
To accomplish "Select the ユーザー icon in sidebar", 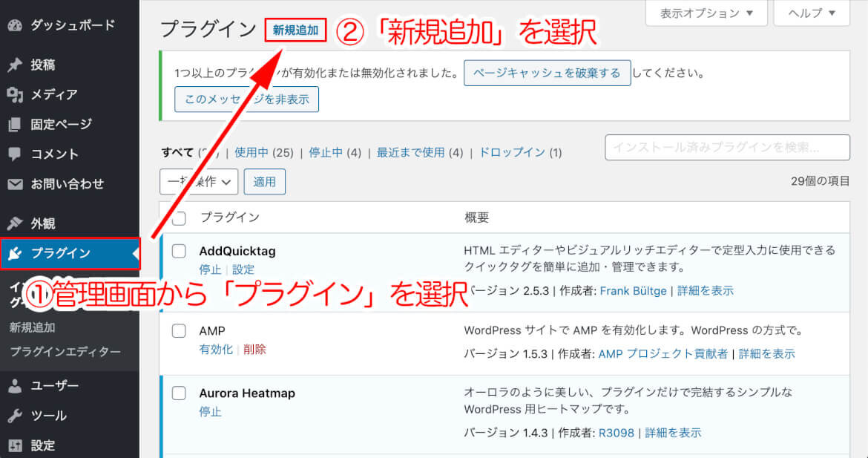I will [x=16, y=385].
